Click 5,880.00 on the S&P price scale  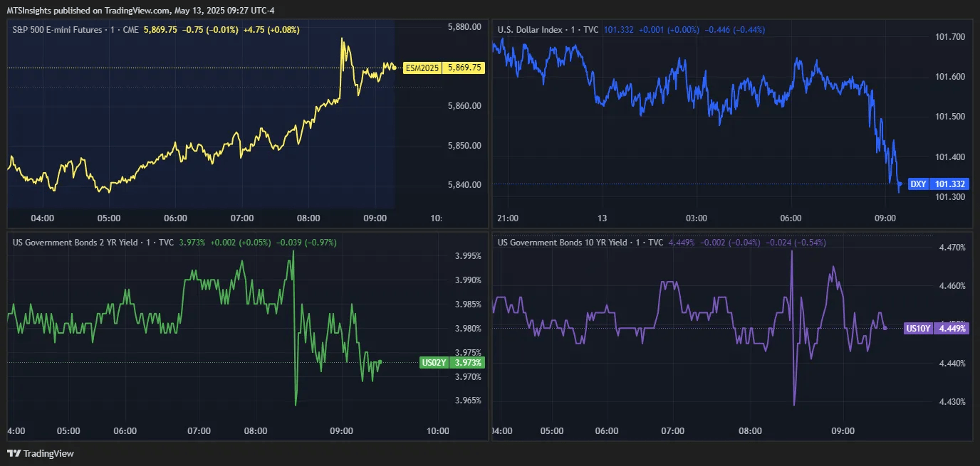pyautogui.click(x=464, y=27)
